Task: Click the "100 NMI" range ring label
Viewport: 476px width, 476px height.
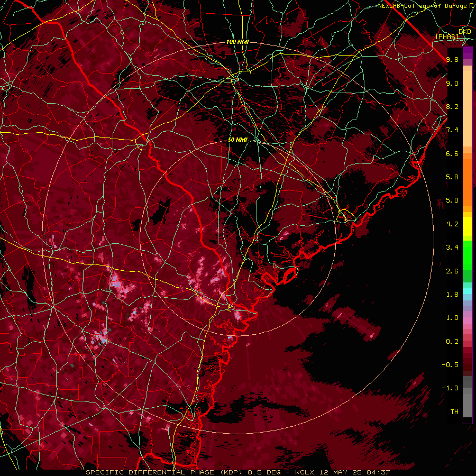Action: 237,42
